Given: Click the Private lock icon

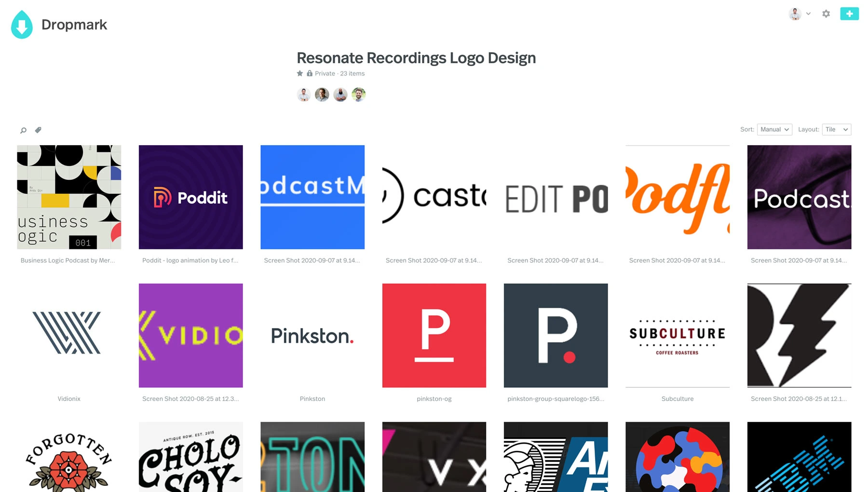Looking at the screenshot, I should click(310, 73).
